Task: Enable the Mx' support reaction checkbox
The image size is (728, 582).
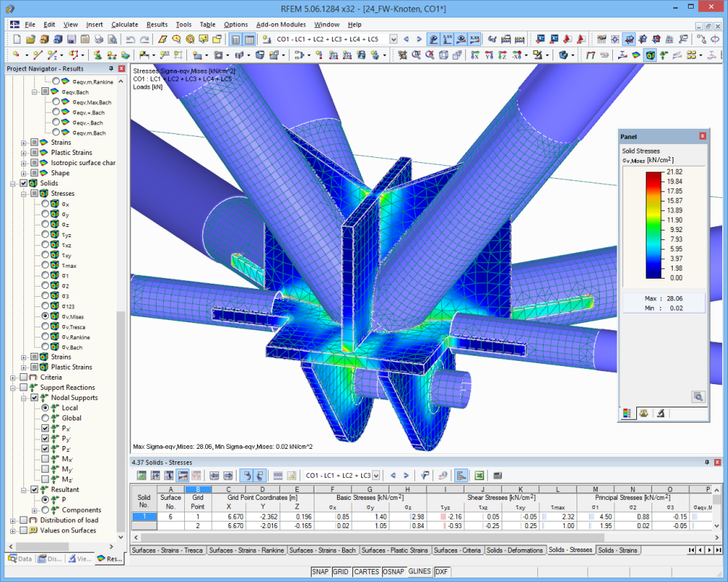Action: [x=45, y=458]
